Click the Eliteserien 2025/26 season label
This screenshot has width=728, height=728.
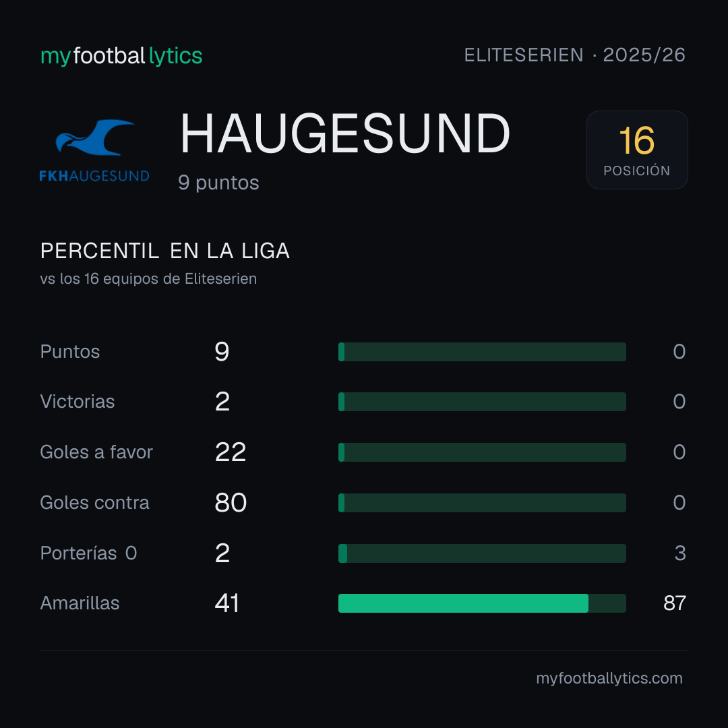click(x=575, y=55)
